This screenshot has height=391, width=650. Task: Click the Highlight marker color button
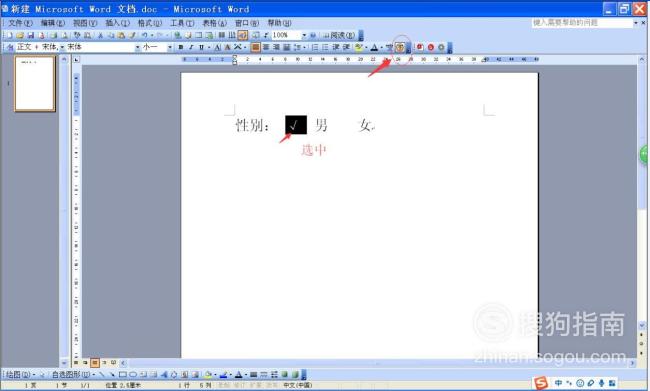click(x=358, y=47)
